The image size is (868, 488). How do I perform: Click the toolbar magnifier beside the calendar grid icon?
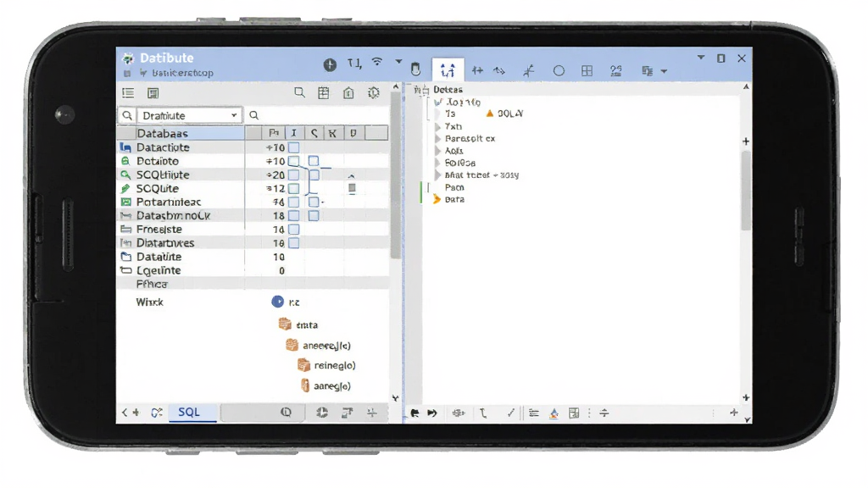coord(299,92)
